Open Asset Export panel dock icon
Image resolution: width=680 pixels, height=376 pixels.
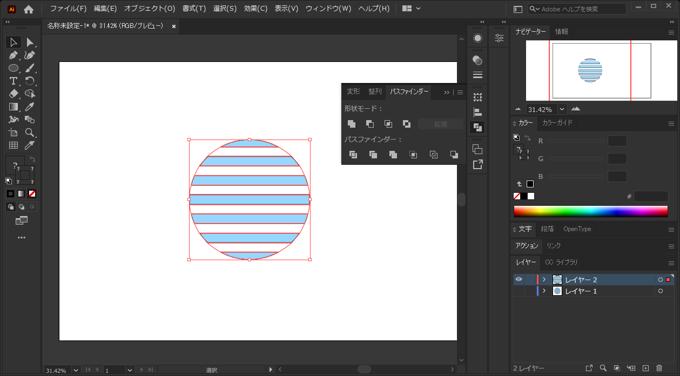point(477,164)
